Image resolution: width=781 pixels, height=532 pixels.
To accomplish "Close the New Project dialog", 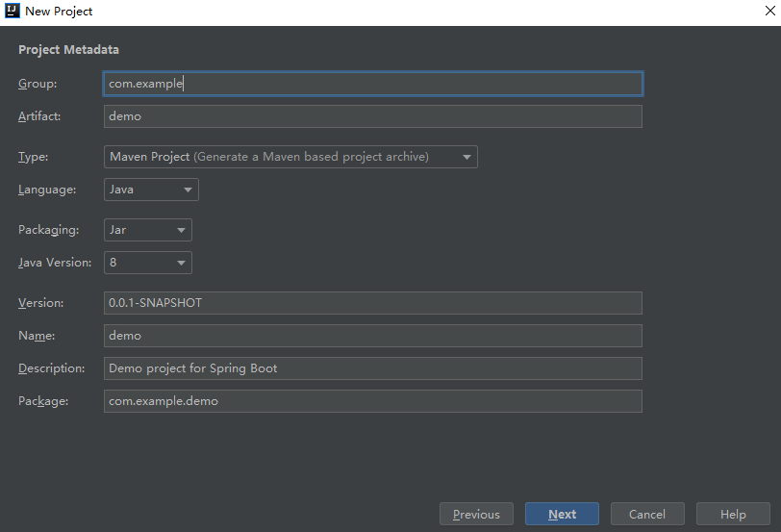I will tap(769, 11).
